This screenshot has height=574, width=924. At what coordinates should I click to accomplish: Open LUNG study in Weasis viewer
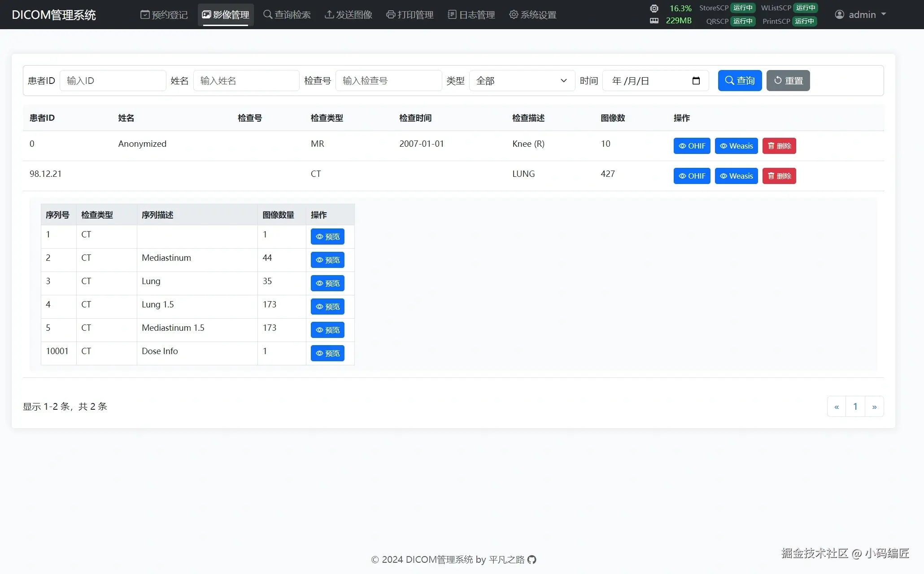[736, 176]
